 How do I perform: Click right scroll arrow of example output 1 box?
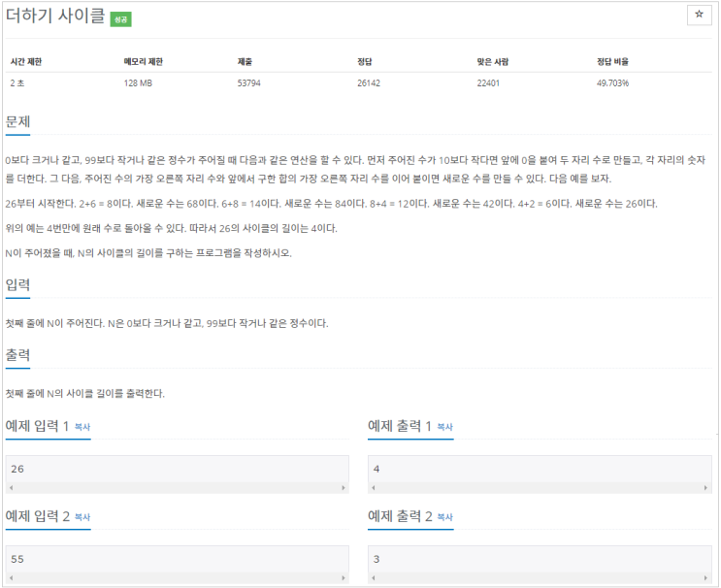tap(705, 488)
